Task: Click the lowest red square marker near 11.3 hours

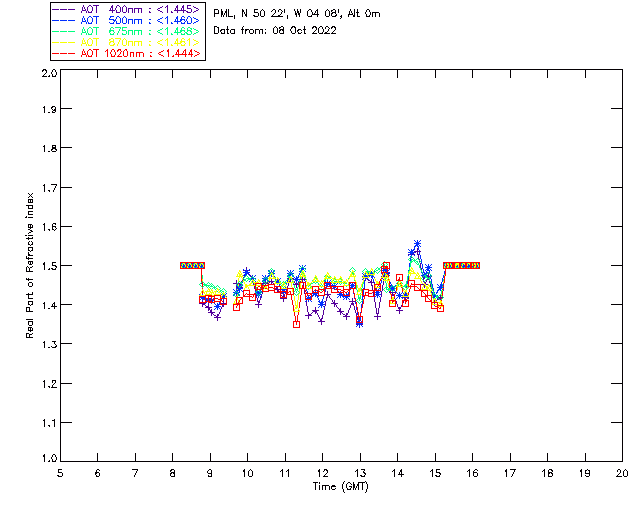Action: [x=297, y=325]
